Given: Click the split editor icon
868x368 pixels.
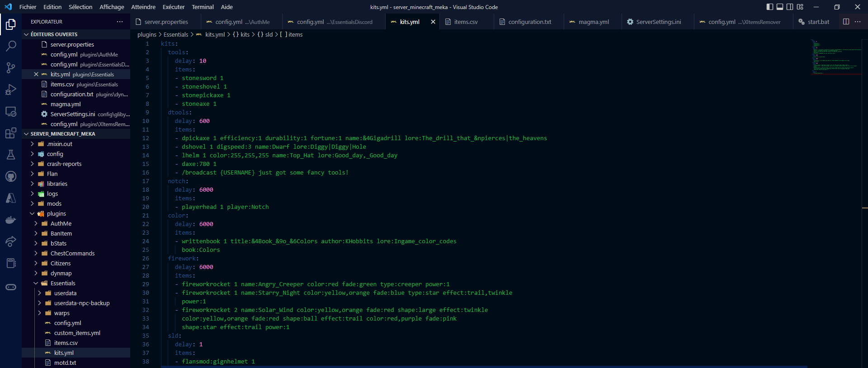Looking at the screenshot, I should (x=846, y=22).
